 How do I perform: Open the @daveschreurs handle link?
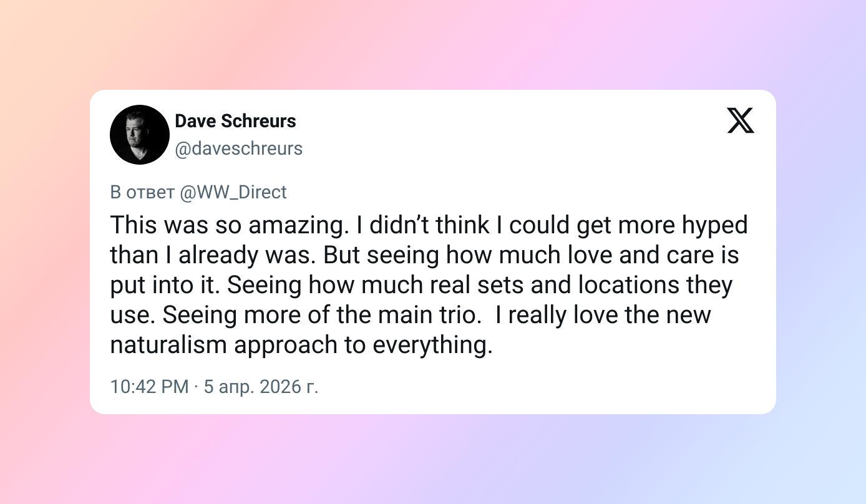click(238, 148)
